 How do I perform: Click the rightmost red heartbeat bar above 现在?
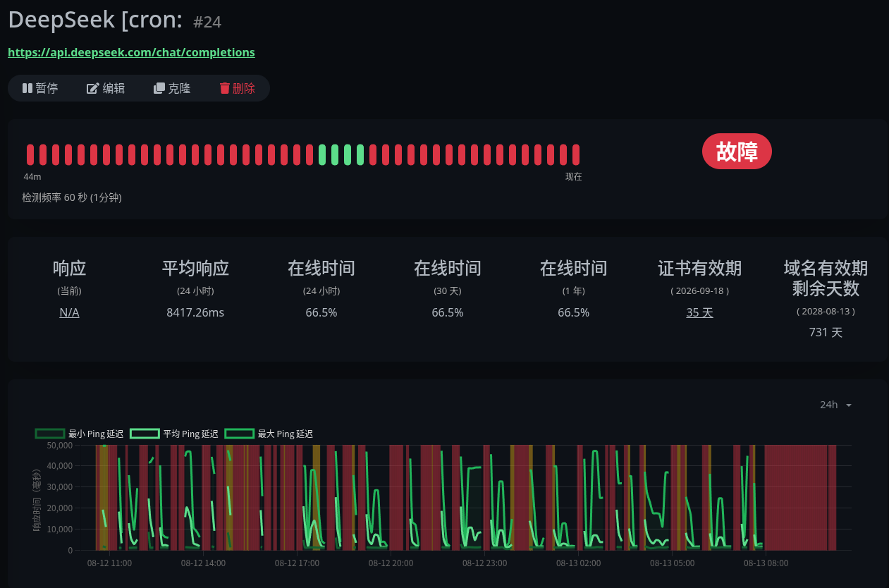pyautogui.click(x=576, y=154)
